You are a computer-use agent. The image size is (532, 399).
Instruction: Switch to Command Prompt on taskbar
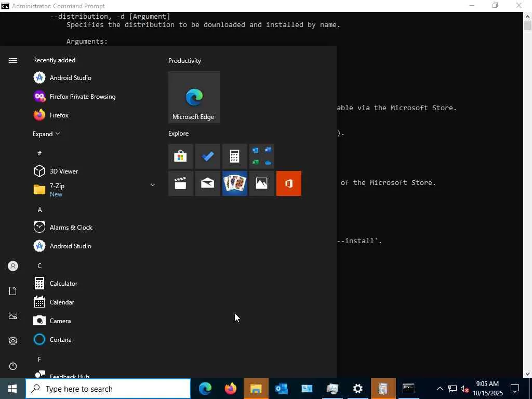click(408, 389)
